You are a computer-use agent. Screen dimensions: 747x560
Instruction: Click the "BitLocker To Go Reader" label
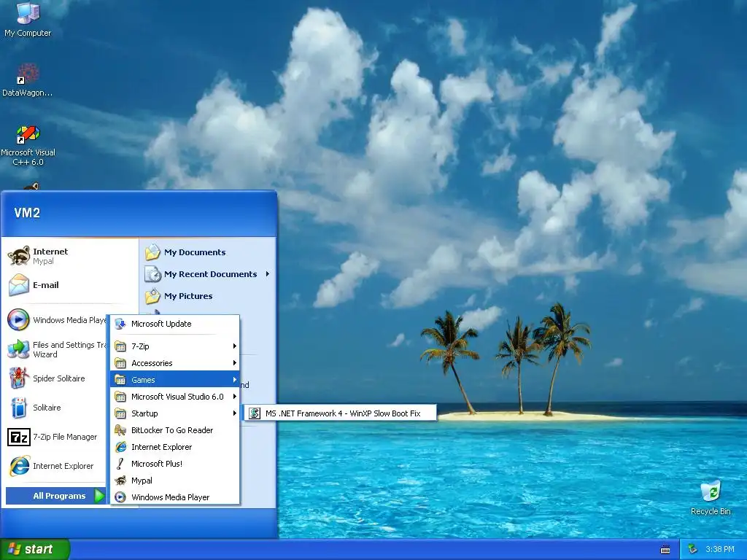(172, 430)
